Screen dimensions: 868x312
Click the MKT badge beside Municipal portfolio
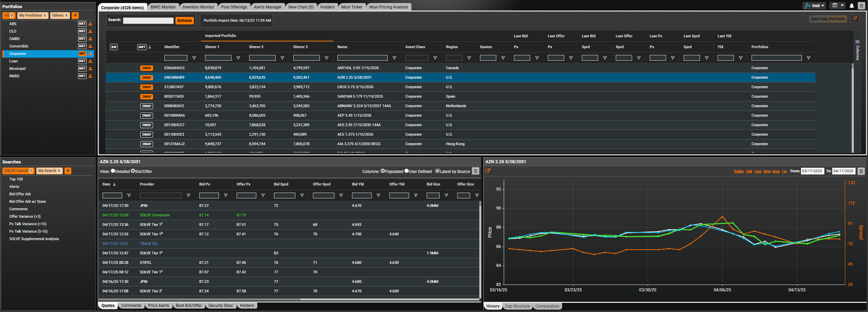82,69
